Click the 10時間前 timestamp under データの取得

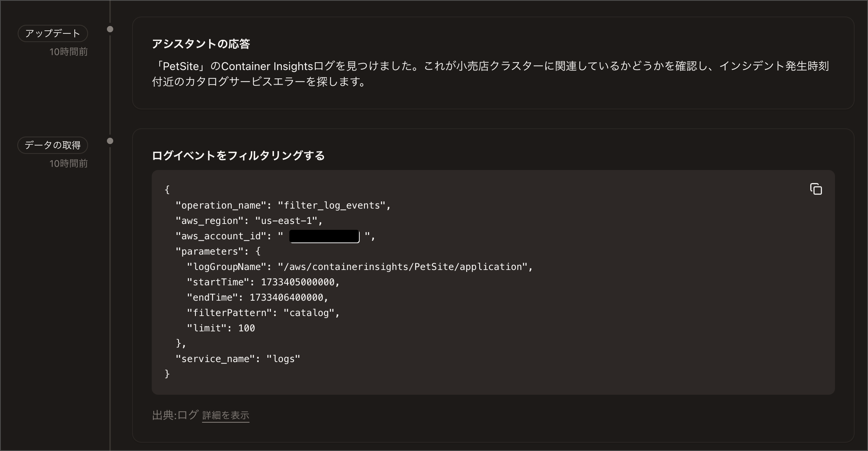69,163
